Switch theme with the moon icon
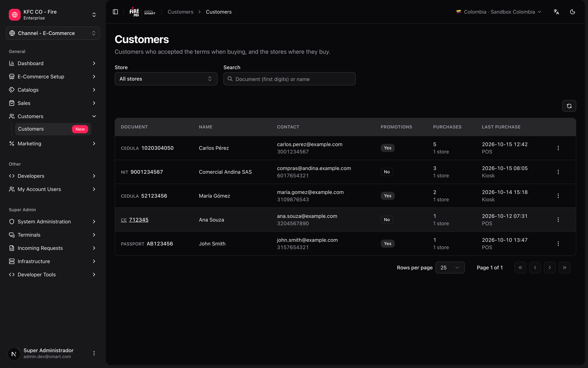 pos(572,12)
